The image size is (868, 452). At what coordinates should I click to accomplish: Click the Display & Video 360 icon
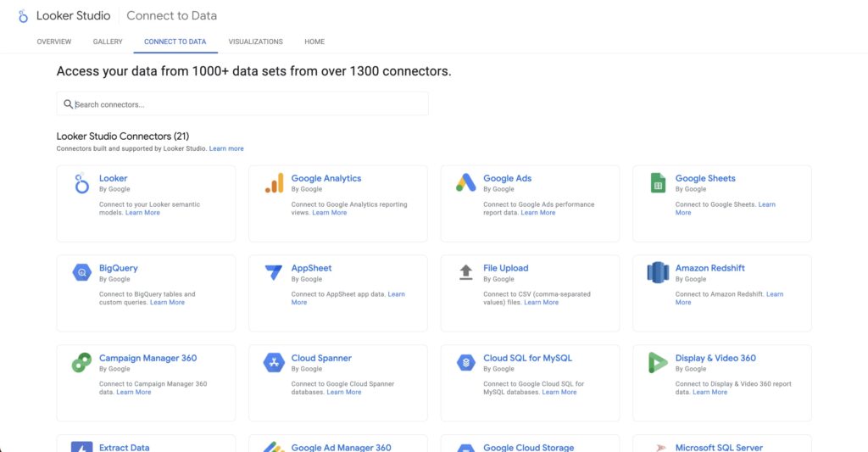[x=658, y=362]
